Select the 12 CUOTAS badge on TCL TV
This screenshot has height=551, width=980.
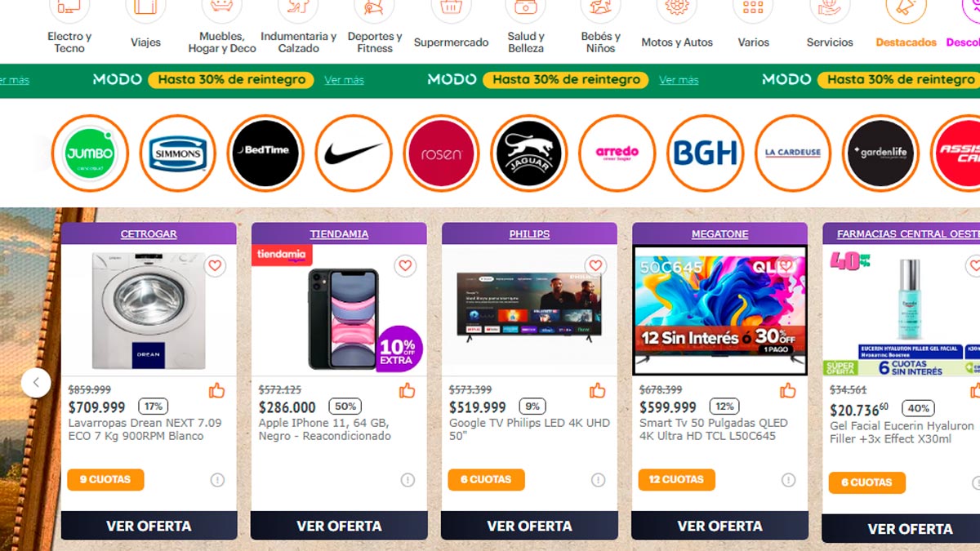[x=676, y=480]
